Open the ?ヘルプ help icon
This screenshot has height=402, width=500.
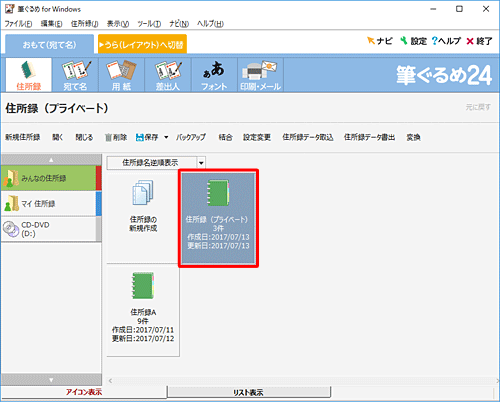coord(446,41)
